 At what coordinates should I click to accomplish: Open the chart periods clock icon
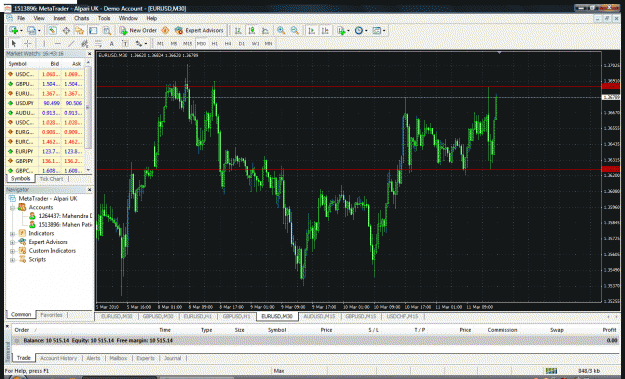(x=358, y=30)
